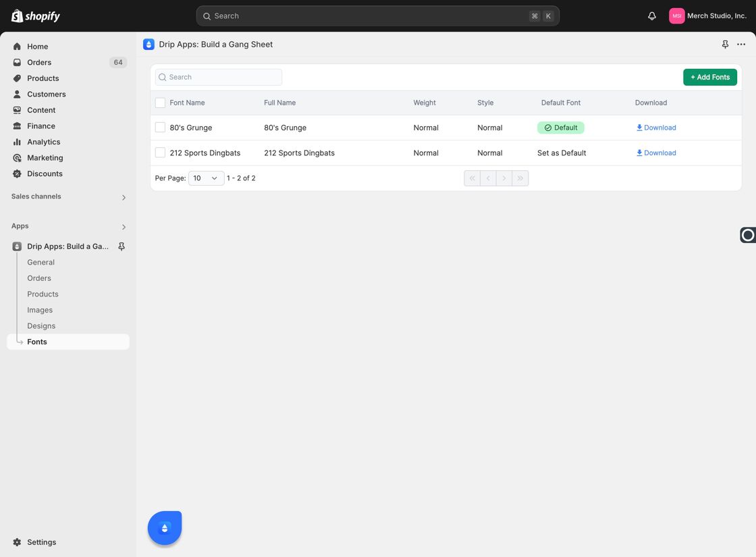Click the Weight column header
This screenshot has width=756, height=557.
tap(425, 103)
